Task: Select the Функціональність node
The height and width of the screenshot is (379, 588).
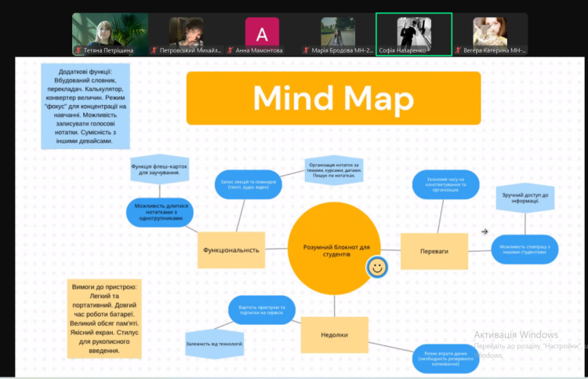Action: pyautogui.click(x=231, y=250)
